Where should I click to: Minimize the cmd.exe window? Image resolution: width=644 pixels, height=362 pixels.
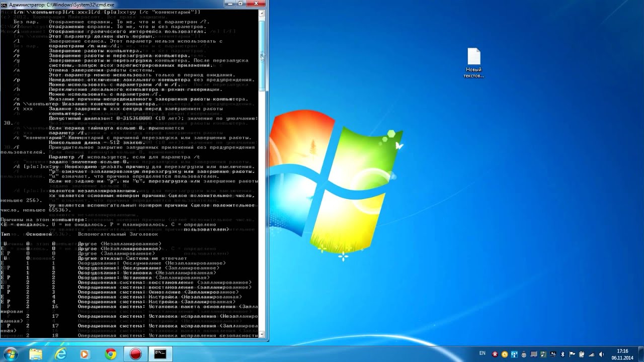click(230, 4)
